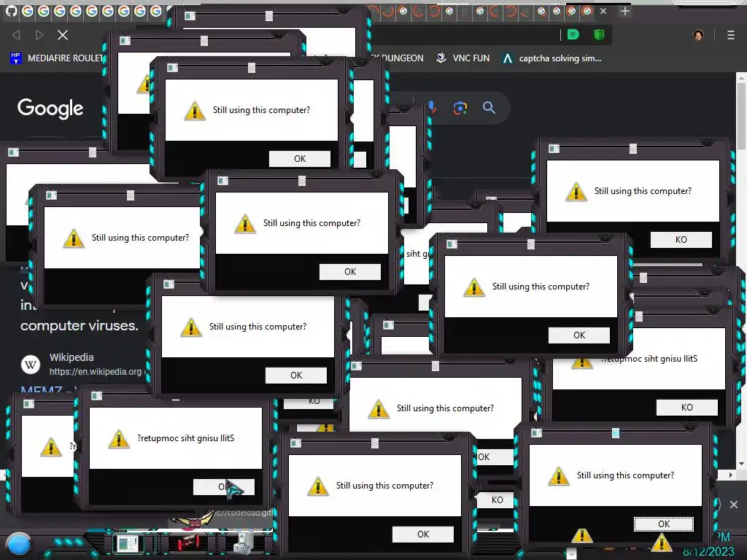The height and width of the screenshot is (560, 747).
Task: Open the MEDIAFIRE ROULET bookmark
Action: coord(56,58)
